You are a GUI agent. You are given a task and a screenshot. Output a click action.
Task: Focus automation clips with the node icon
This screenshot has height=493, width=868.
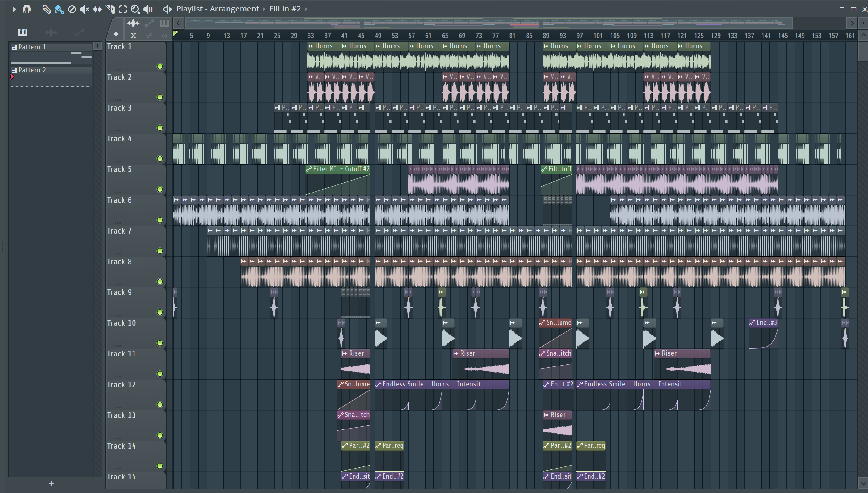point(149,23)
